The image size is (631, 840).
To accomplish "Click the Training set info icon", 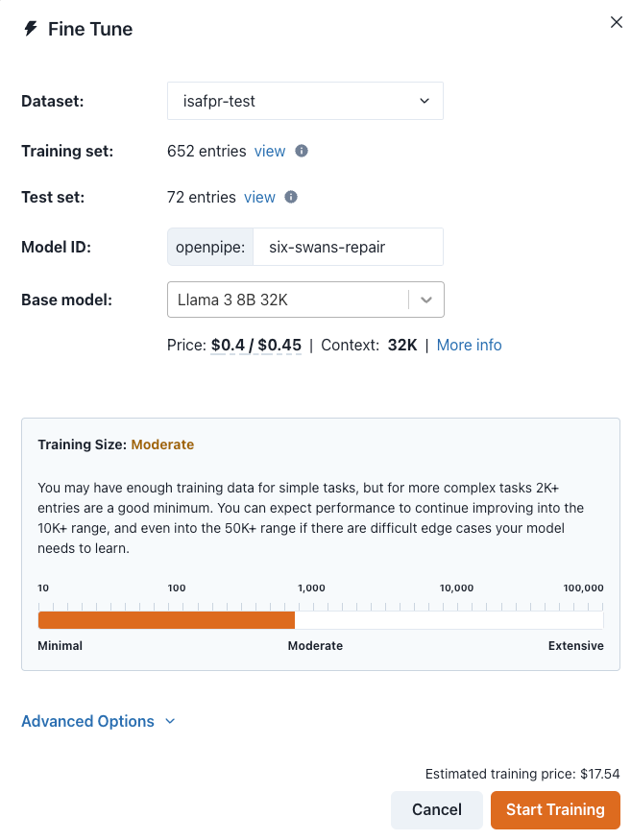I will pos(302,151).
